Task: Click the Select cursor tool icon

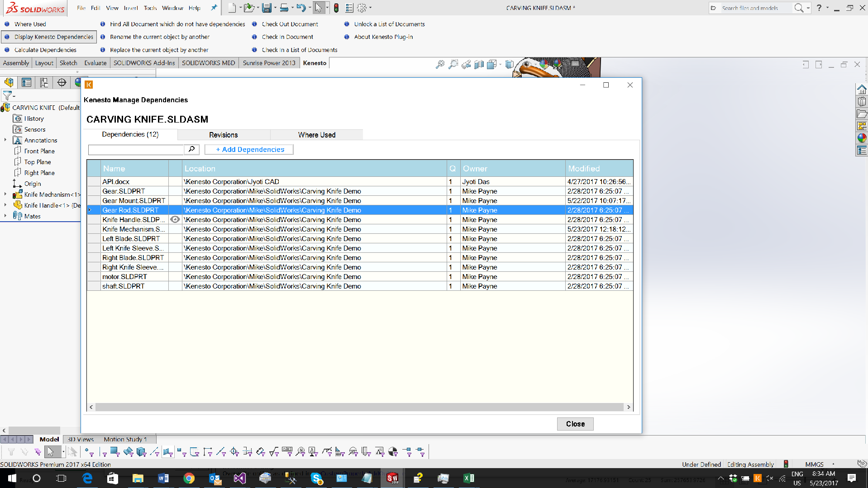Action: tap(319, 8)
